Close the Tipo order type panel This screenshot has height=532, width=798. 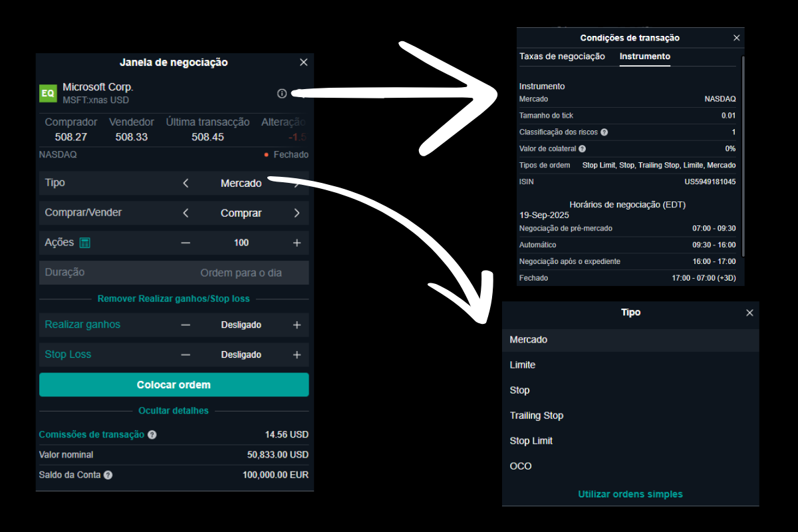[x=749, y=313]
